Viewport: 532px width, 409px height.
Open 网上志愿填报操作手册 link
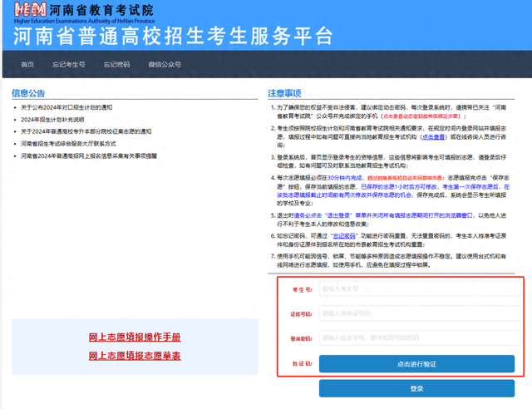tap(135, 338)
